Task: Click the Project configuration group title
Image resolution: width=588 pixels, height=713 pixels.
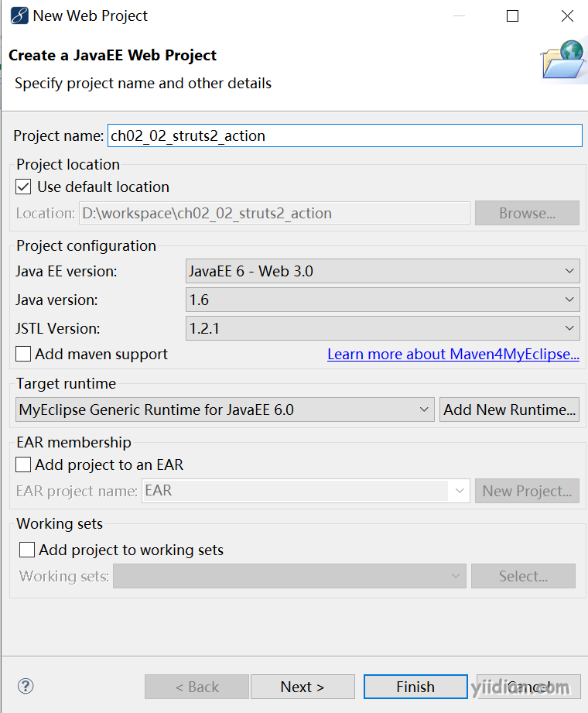Action: [87, 245]
